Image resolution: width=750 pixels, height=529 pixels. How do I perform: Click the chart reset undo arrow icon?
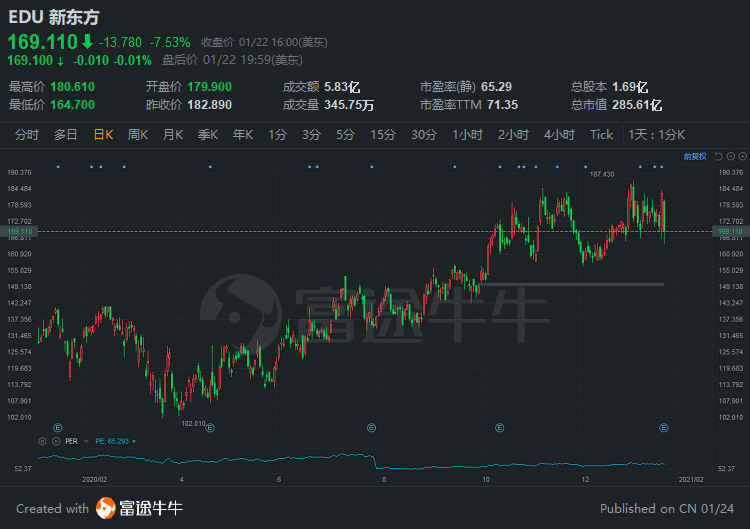click(x=718, y=156)
